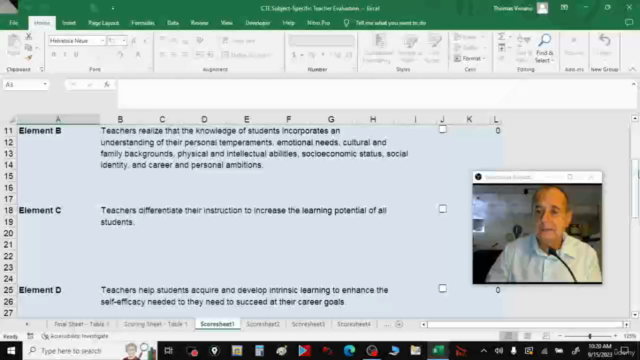Viewport: 640px width, 360px height.
Task: Select the Format Painter brush icon
Action: 28,58
